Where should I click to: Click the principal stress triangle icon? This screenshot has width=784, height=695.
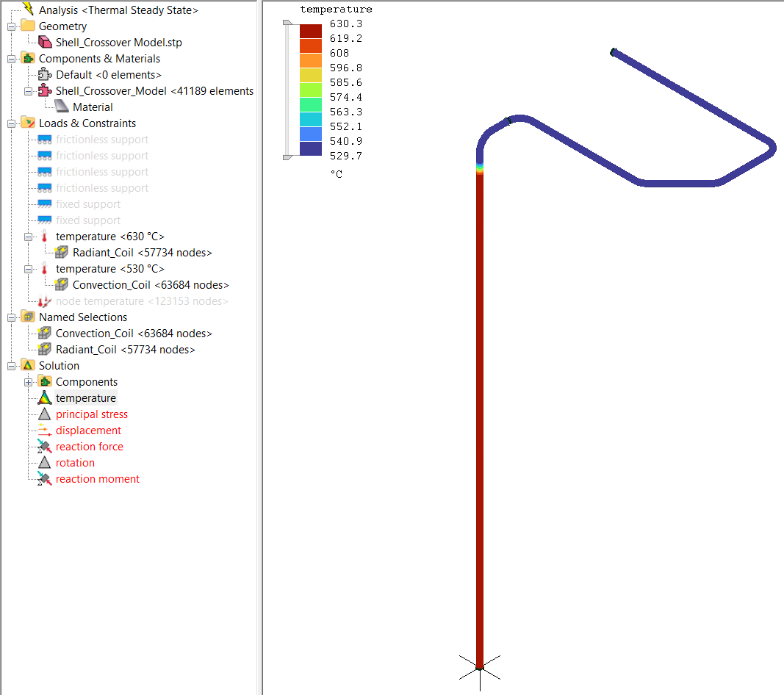click(x=45, y=414)
